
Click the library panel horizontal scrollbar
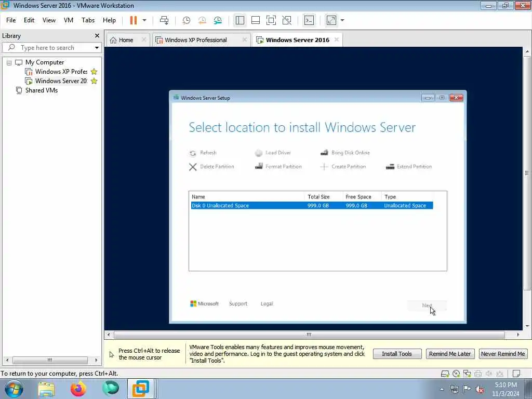click(x=50, y=360)
